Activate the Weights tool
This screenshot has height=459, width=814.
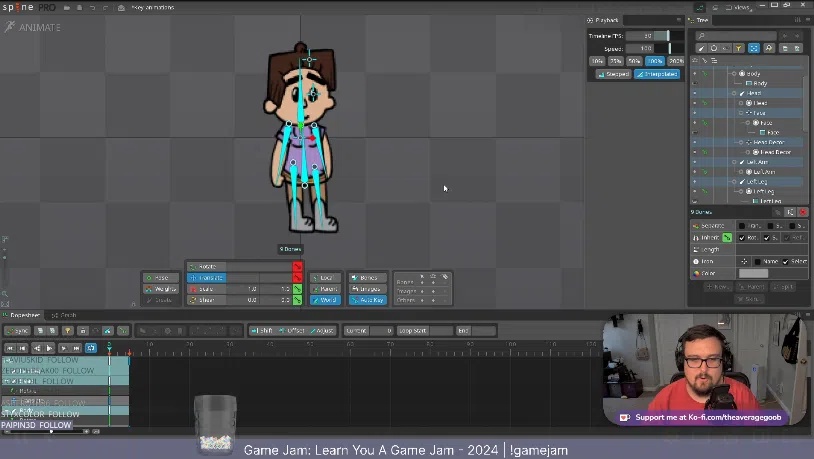click(x=161, y=289)
